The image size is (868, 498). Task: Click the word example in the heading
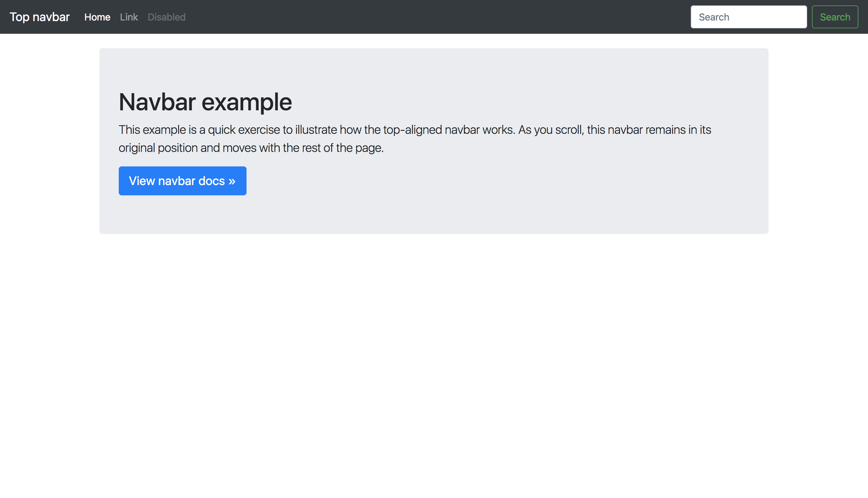click(247, 102)
